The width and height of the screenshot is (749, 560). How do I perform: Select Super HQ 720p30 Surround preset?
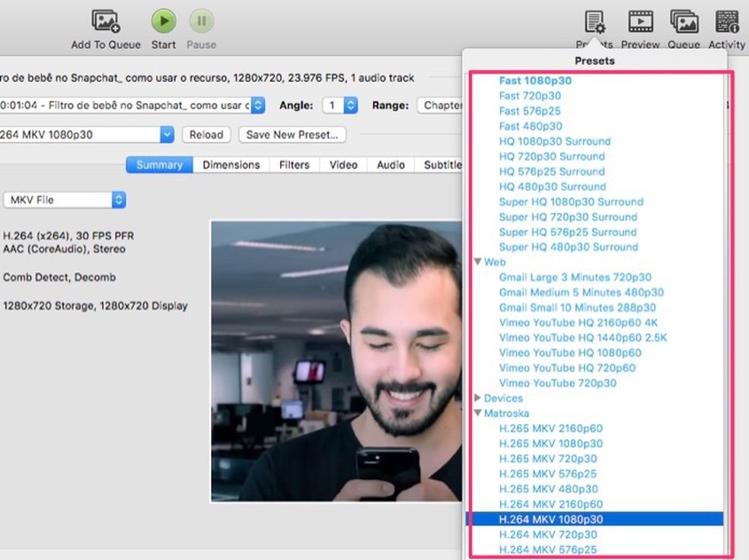[569, 217]
